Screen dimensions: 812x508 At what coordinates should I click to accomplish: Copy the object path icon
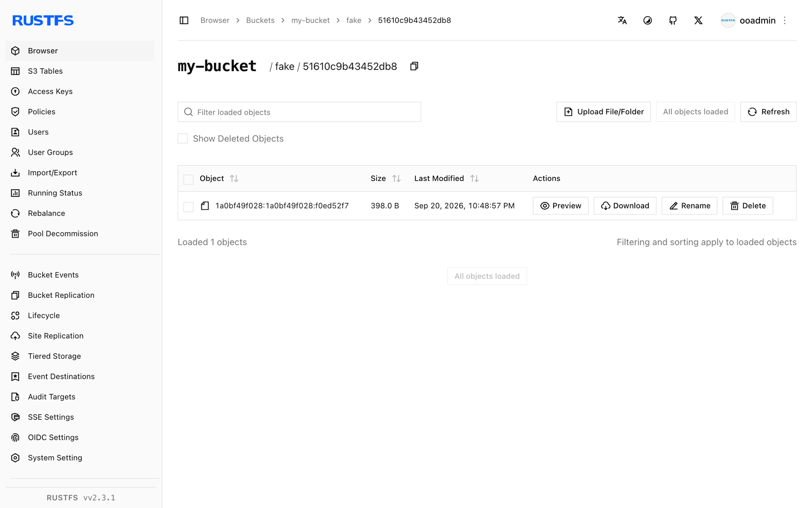click(414, 66)
